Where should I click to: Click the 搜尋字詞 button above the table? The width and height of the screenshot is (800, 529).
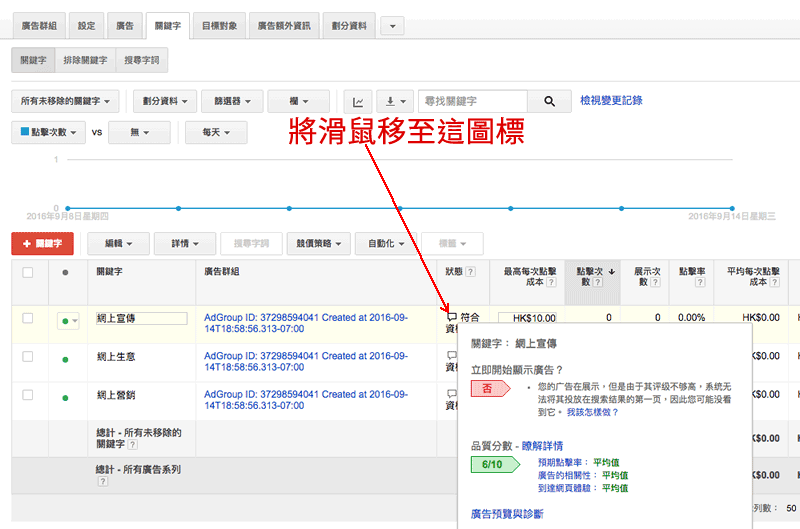click(252, 243)
